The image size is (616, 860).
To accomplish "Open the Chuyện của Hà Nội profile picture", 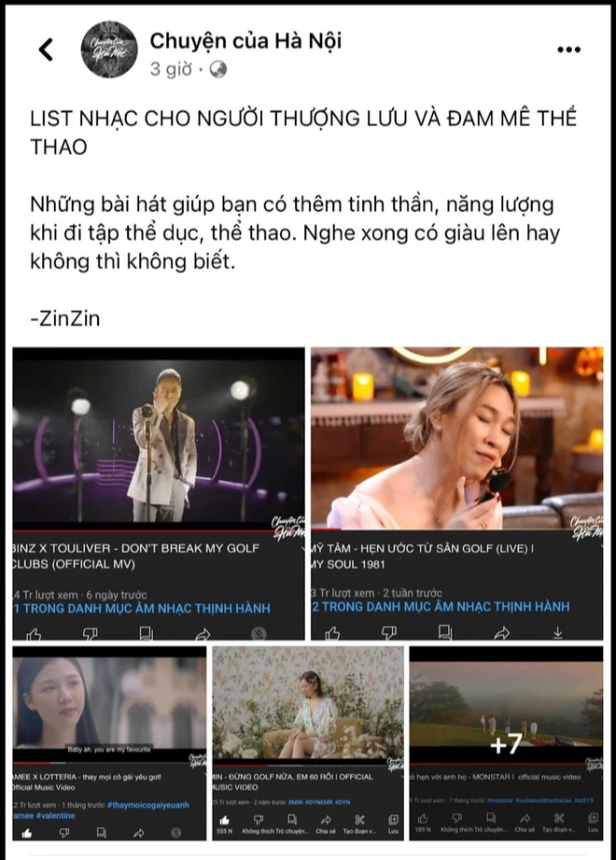I will tap(109, 49).
